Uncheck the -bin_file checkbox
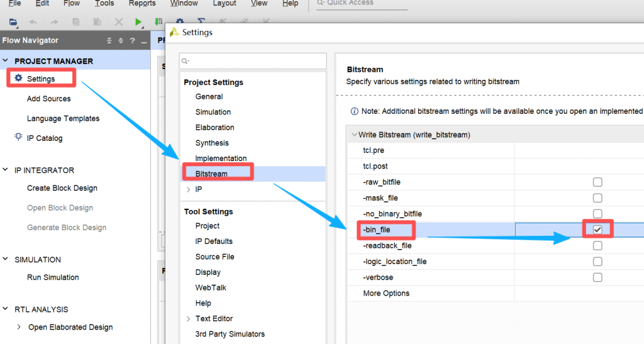Viewport: 644px width, 344px height. [x=597, y=230]
